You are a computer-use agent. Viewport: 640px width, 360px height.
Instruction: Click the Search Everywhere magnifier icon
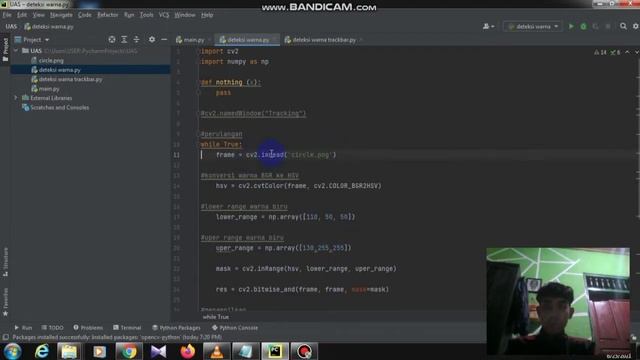[x=623, y=26]
